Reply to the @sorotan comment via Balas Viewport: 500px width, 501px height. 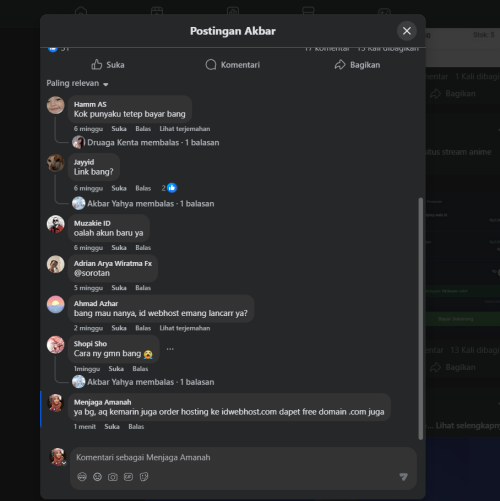click(143, 288)
